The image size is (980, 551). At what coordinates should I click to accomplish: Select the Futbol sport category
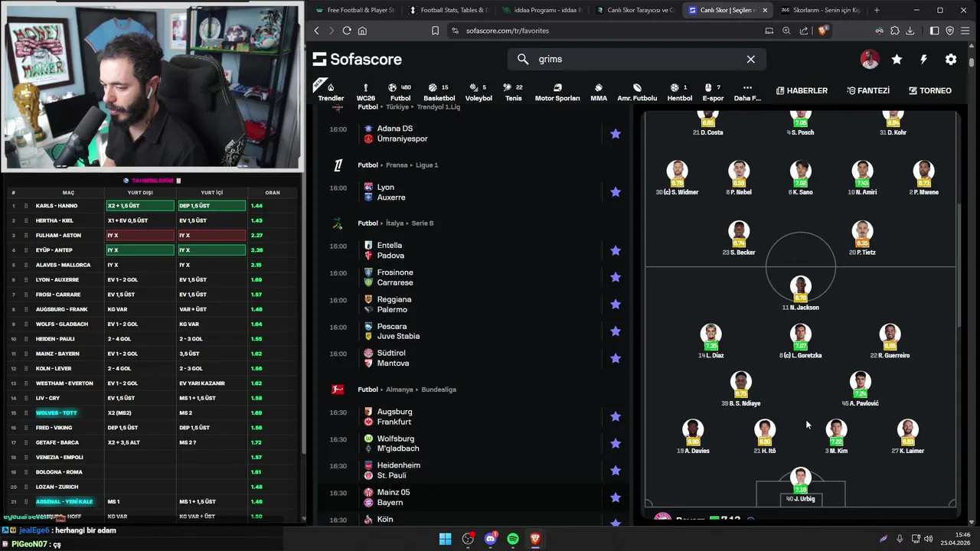[400, 92]
